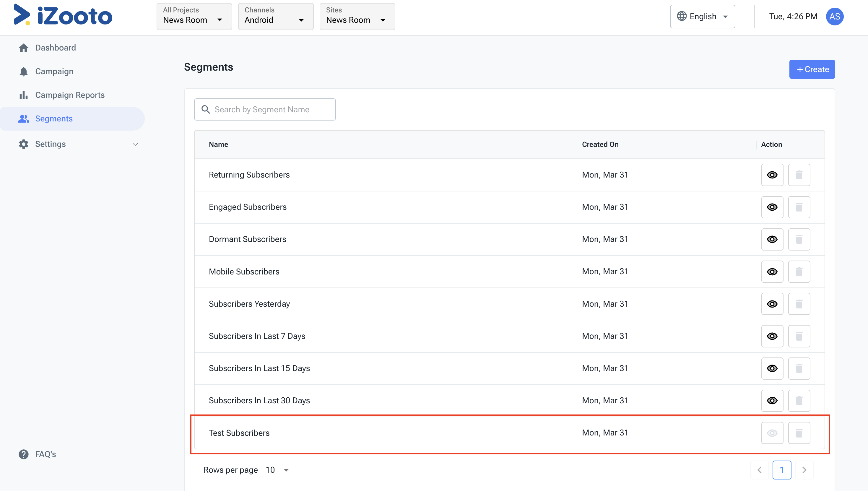
Task: Open the Rows per page selector
Action: click(277, 470)
